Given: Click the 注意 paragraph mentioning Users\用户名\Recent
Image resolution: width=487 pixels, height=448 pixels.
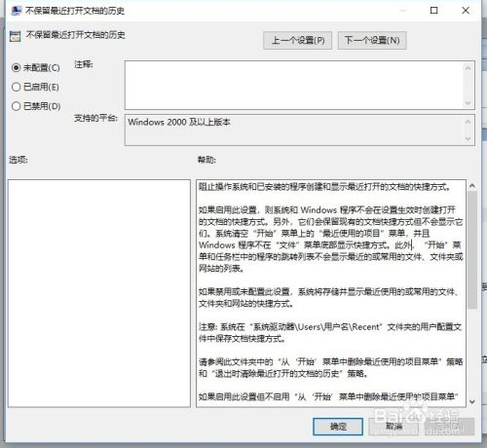Looking at the screenshot, I should point(330,333).
